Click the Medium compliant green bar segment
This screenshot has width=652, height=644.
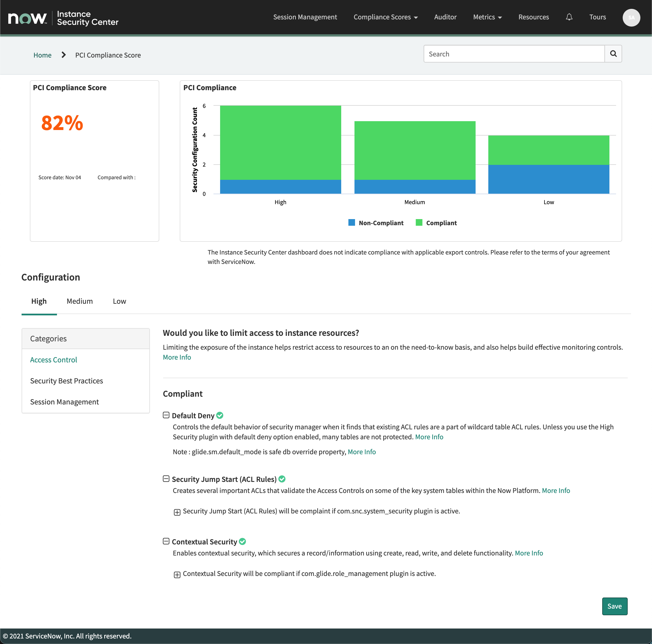415,150
